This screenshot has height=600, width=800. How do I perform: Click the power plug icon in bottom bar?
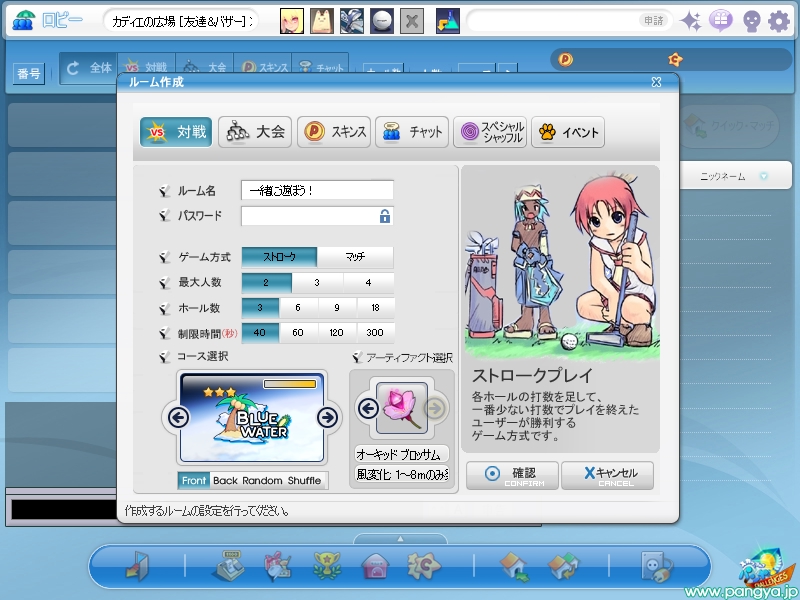[657, 566]
